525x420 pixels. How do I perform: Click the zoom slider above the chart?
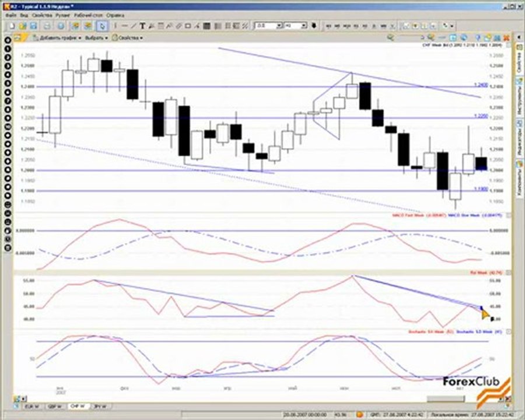point(411,37)
